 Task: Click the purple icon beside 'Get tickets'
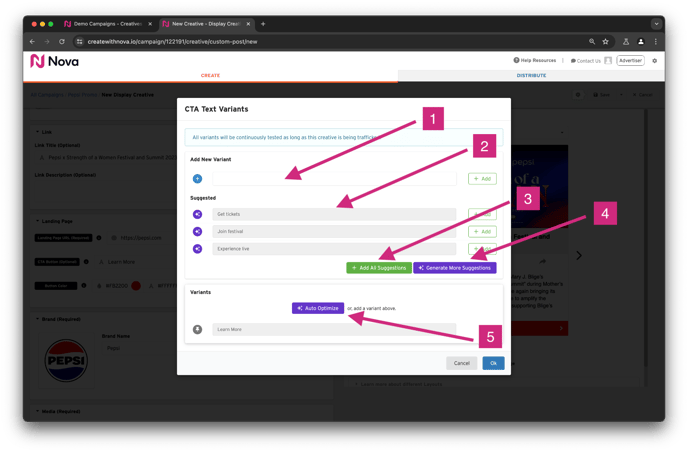coord(197,214)
